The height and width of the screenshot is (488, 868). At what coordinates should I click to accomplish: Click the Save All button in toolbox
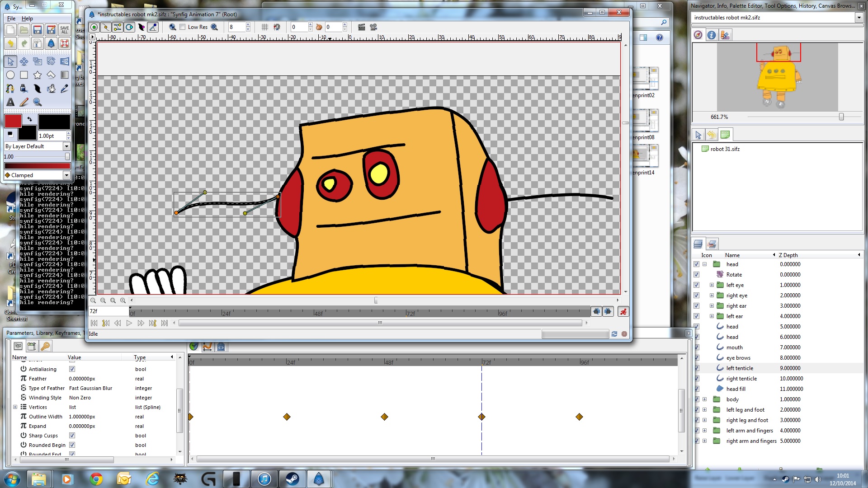point(65,30)
